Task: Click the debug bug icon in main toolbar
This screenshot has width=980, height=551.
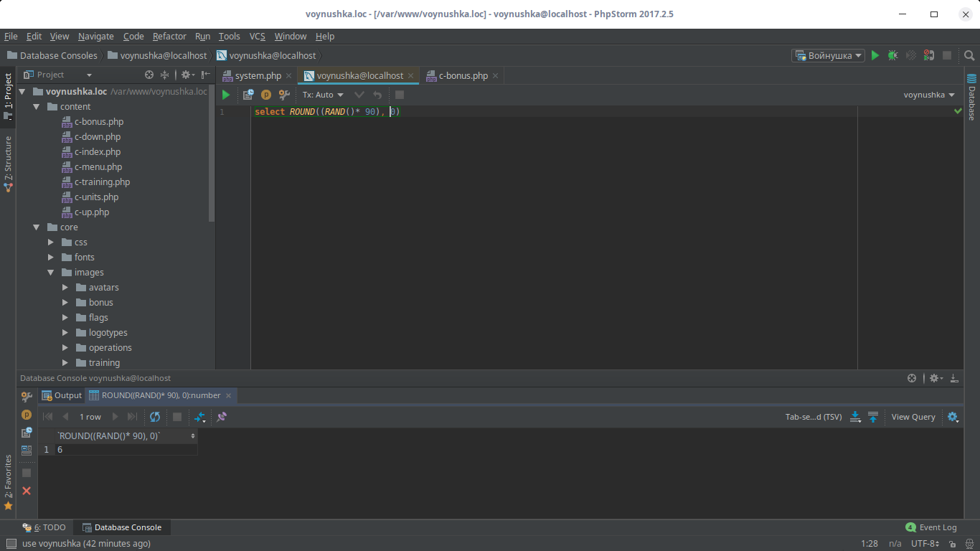Action: (892, 55)
